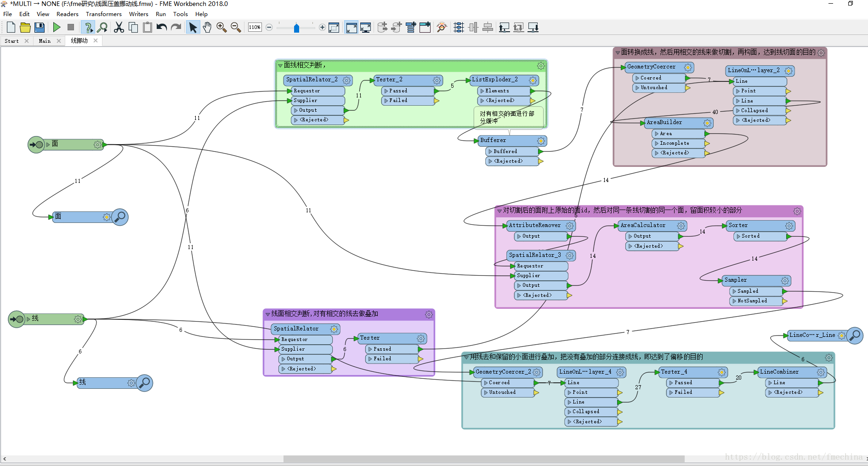Screen dimensions: 868x466
Task: Collapse the 对切割后的面附上原始的面id bookmark
Action: tap(499, 211)
